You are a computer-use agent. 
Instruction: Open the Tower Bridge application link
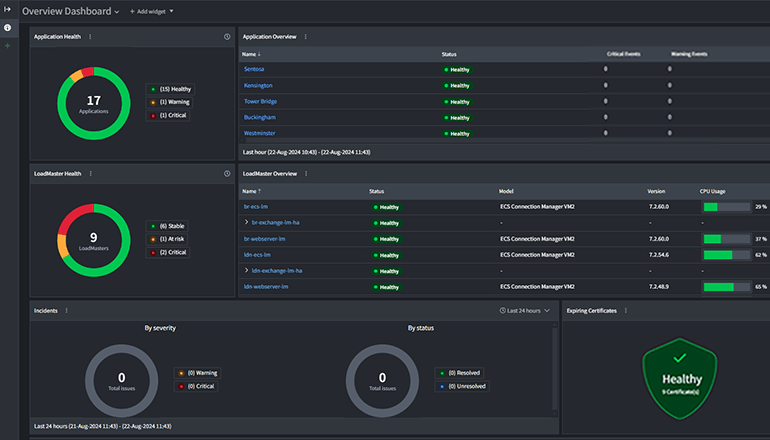pyautogui.click(x=259, y=101)
